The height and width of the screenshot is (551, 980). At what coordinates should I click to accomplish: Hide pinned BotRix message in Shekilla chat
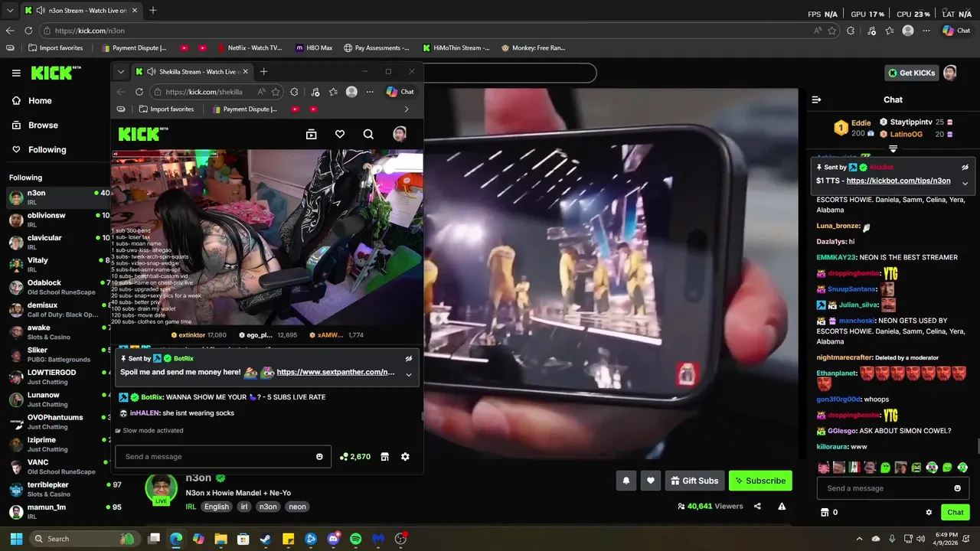[409, 358]
